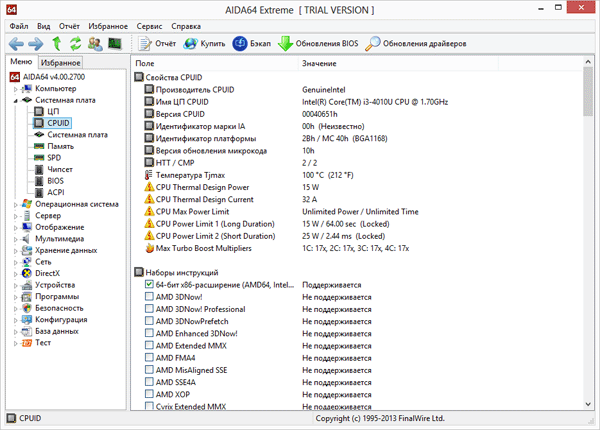This screenshot has width=600, height=430.
Task: Click the Безопасность shield icon
Action: [26, 308]
